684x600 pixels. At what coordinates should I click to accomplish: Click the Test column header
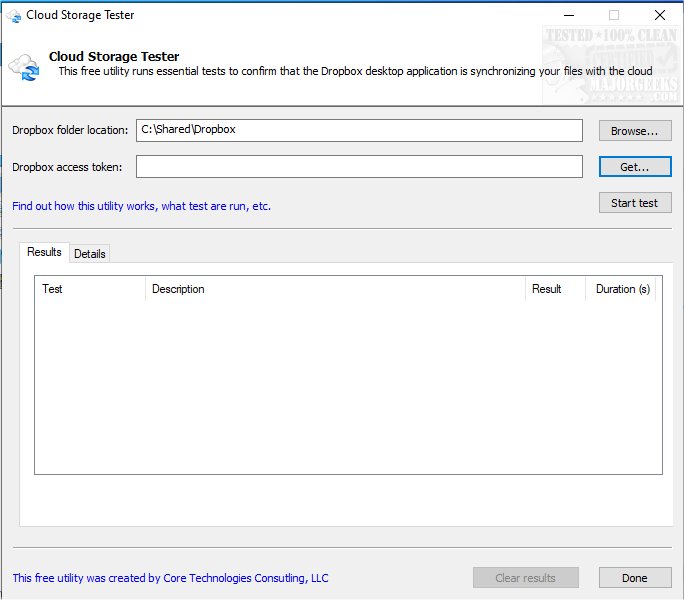pos(90,289)
